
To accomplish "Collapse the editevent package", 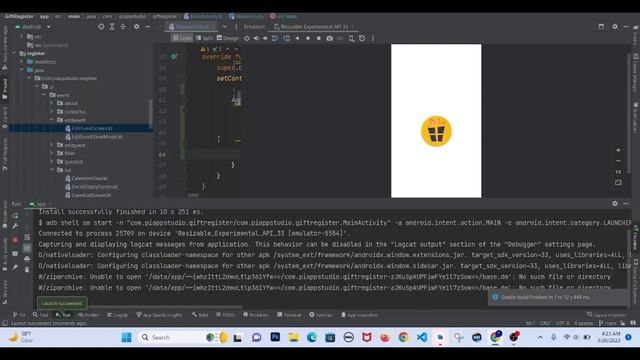I will tap(52, 120).
